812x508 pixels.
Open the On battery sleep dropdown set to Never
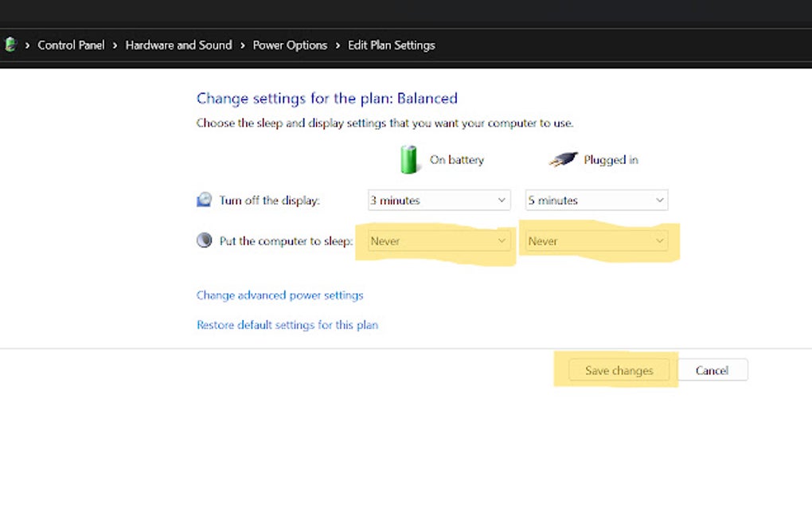click(x=439, y=240)
